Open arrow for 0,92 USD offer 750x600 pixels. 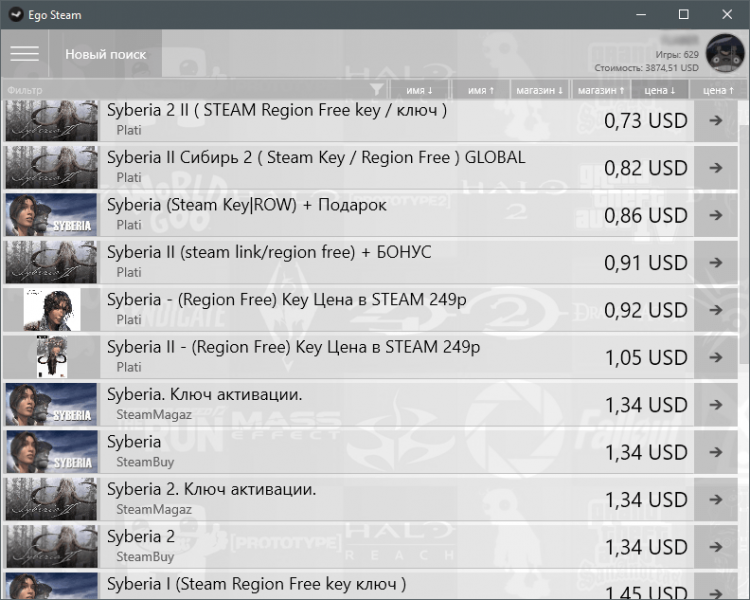(716, 310)
